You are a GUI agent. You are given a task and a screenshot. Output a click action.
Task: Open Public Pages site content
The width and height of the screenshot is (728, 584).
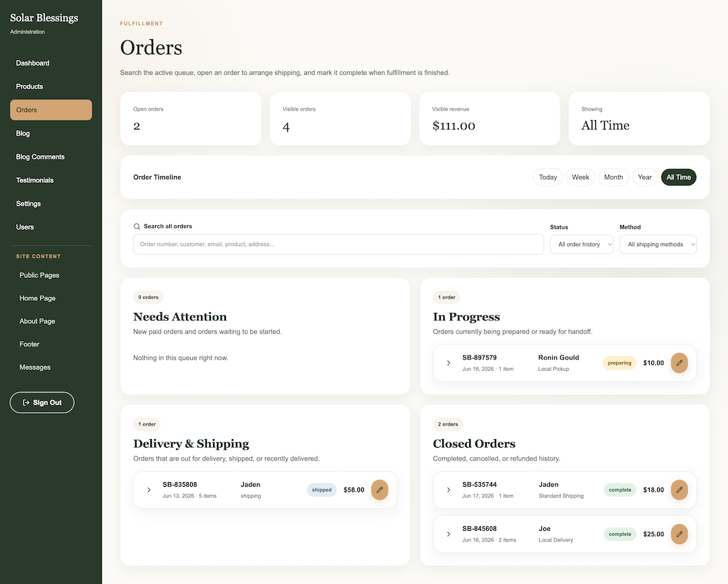[39, 275]
